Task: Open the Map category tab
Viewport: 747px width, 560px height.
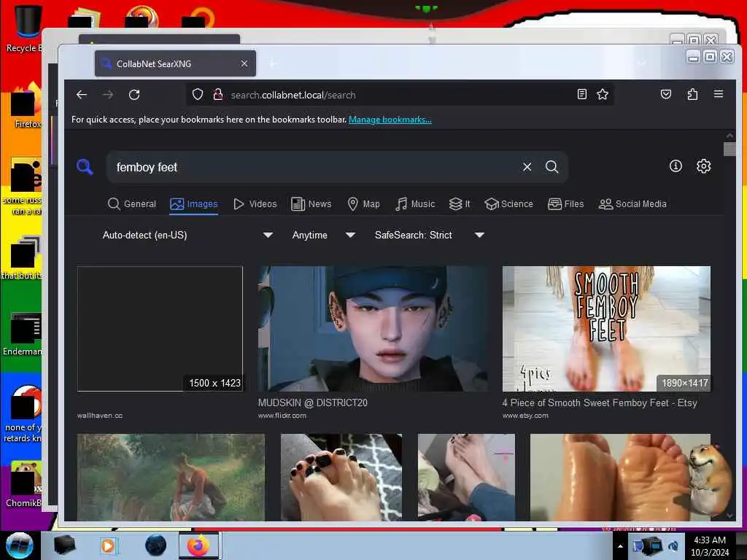Action: 363,204
